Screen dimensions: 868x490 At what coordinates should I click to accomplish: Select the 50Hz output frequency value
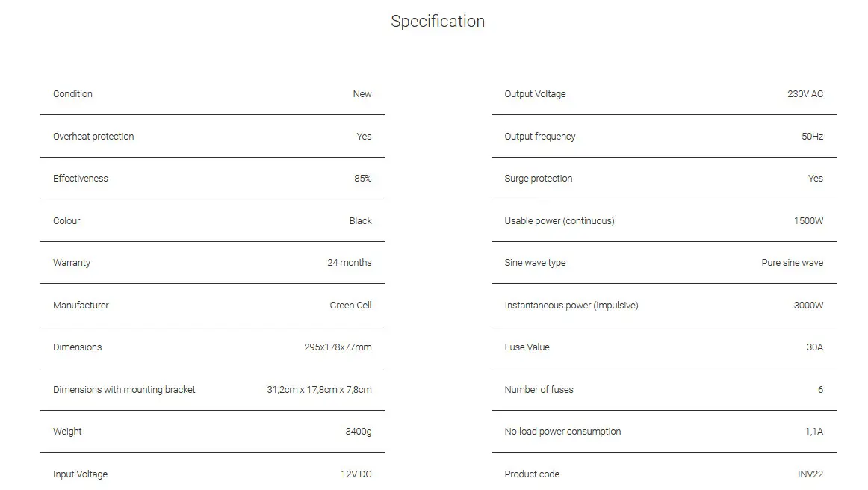point(812,137)
